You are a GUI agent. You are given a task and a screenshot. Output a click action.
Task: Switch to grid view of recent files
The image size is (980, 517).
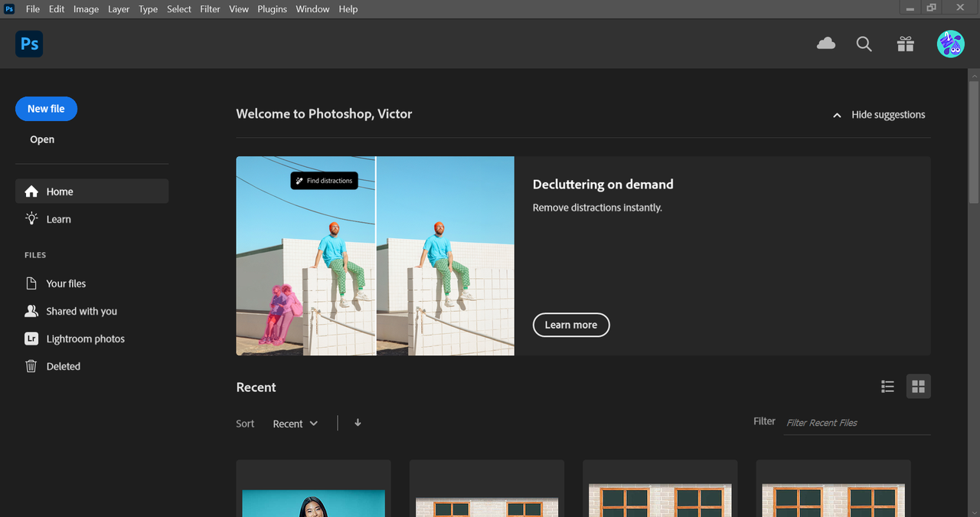[919, 387]
